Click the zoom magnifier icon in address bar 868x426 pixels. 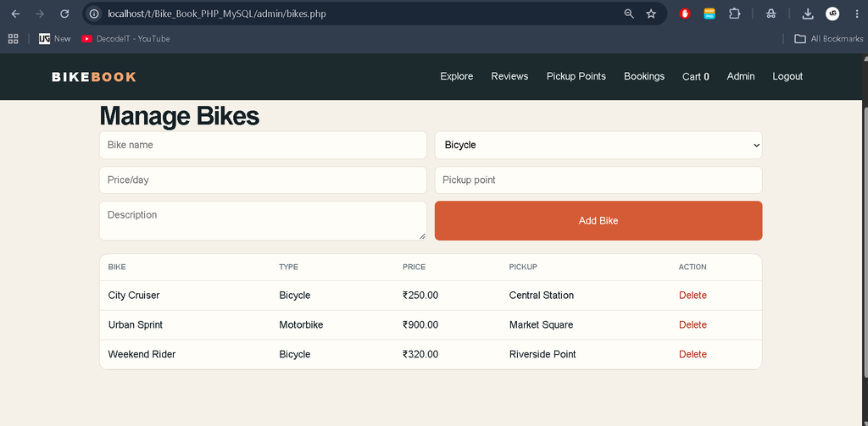(629, 14)
